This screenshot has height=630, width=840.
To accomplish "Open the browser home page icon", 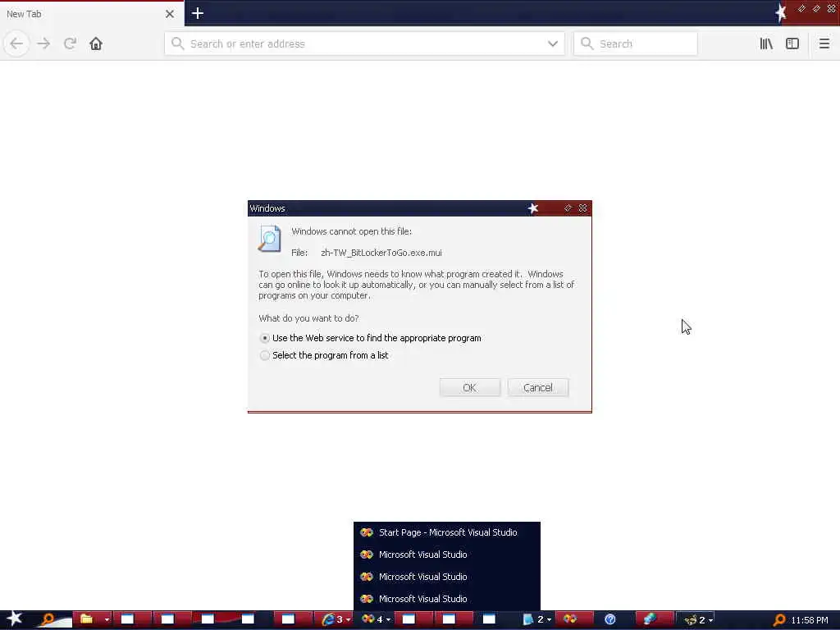I will click(x=96, y=44).
